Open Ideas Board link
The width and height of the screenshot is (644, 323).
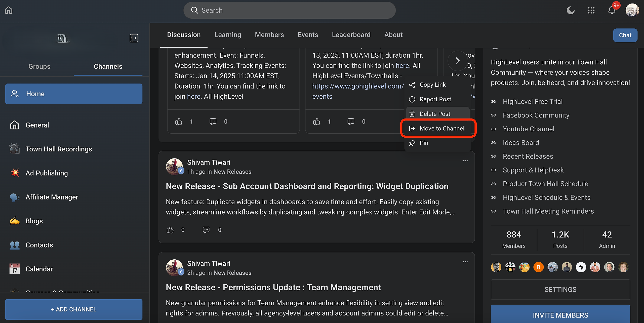pyautogui.click(x=521, y=143)
